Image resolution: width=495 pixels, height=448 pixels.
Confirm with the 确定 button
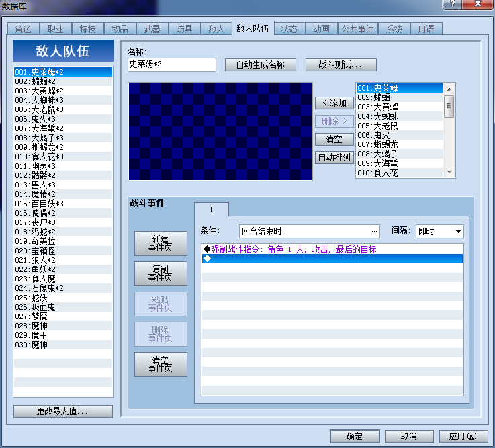pos(355,436)
